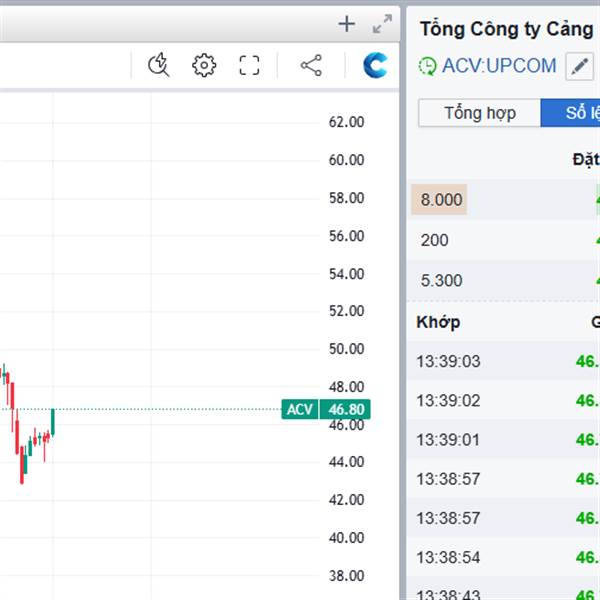This screenshot has width=600, height=600.
Task: Select the 13:39:03 matched trade row
Action: click(448, 361)
